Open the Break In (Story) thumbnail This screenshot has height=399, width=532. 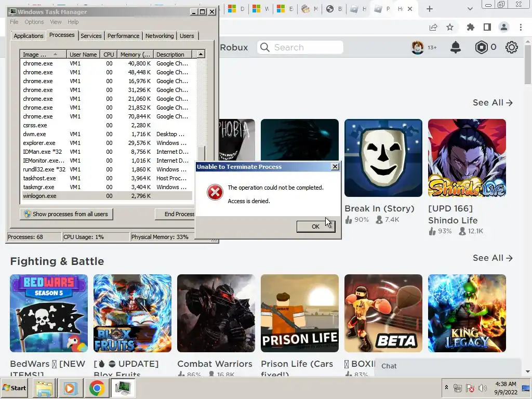pos(383,158)
